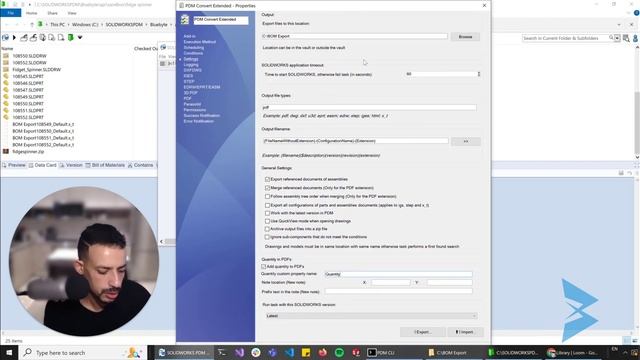The width and height of the screenshot is (640, 360).
Task: Click the Quantity custom property name field
Action: point(398,274)
